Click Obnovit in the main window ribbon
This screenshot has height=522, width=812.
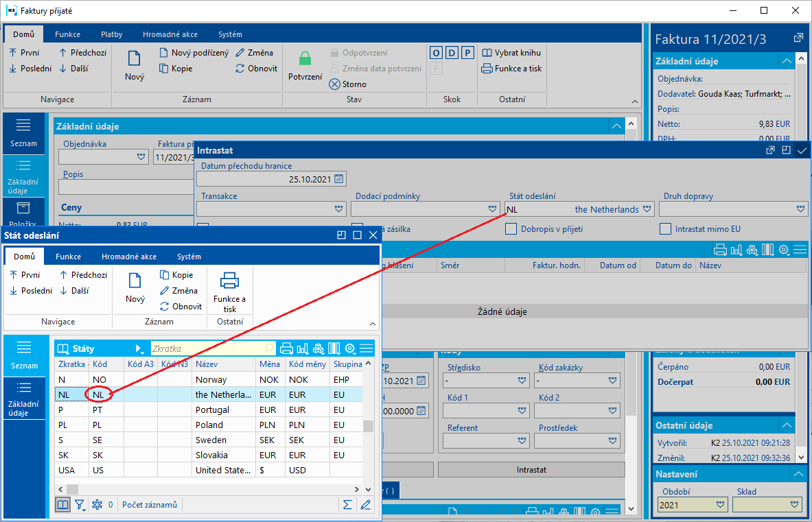click(x=256, y=69)
